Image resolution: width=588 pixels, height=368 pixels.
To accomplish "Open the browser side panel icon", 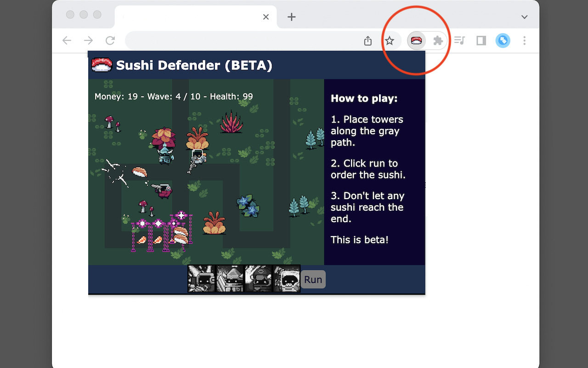I will pyautogui.click(x=481, y=40).
